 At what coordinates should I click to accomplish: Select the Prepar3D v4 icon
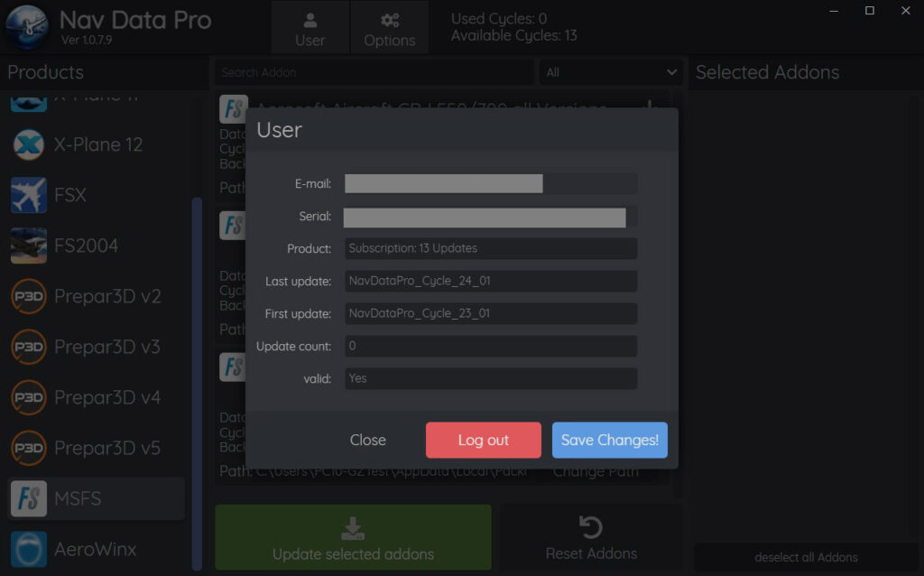pyautogui.click(x=28, y=397)
